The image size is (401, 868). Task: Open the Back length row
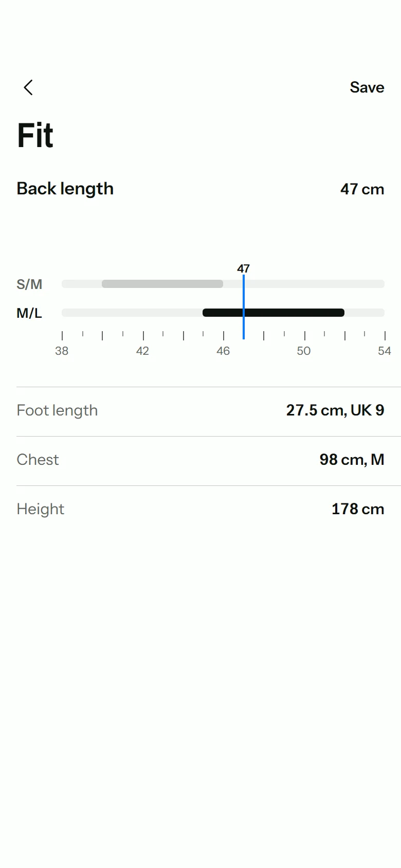[x=200, y=189]
